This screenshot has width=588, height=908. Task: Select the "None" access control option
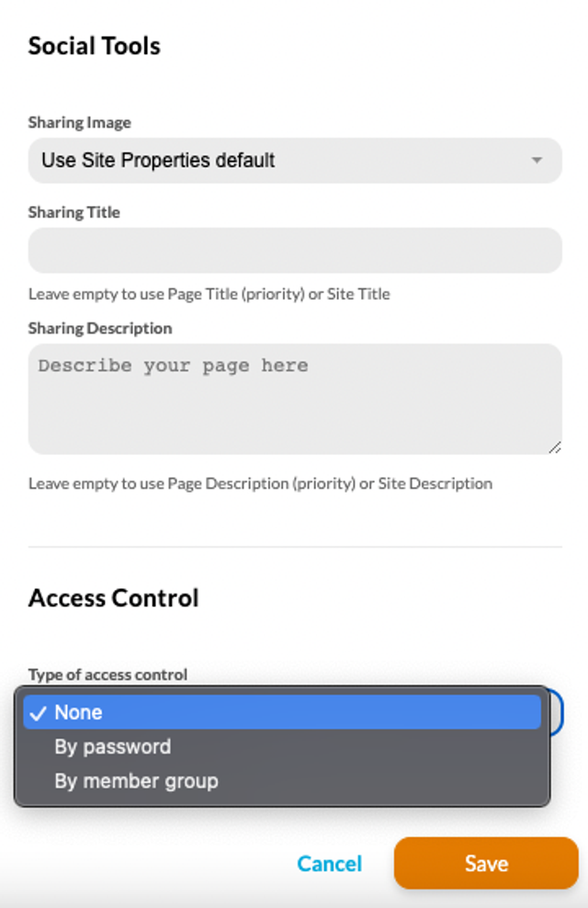pos(282,712)
